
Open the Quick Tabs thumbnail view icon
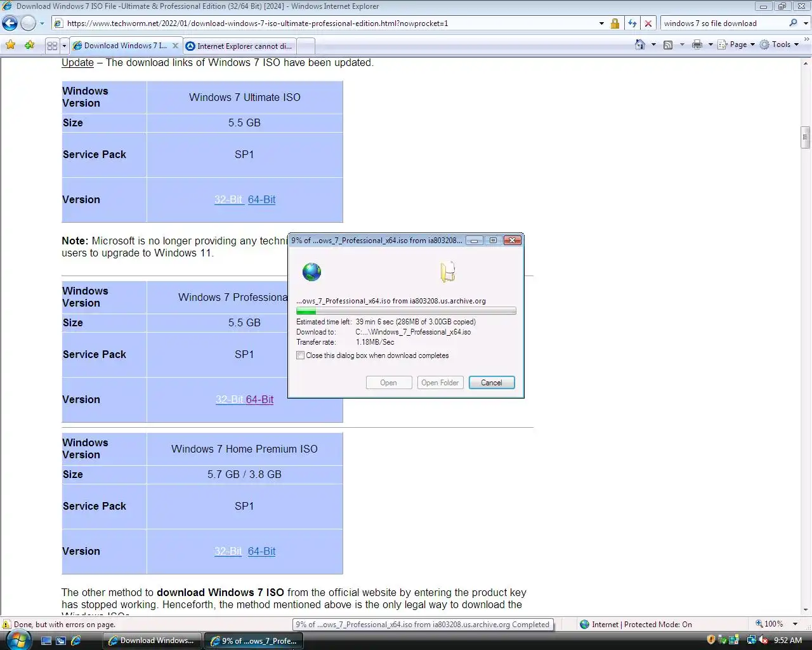[53, 46]
